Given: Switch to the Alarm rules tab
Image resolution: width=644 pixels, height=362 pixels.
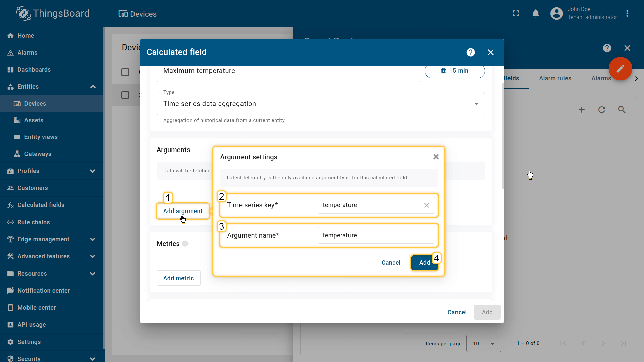Looking at the screenshot, I should click(555, 78).
